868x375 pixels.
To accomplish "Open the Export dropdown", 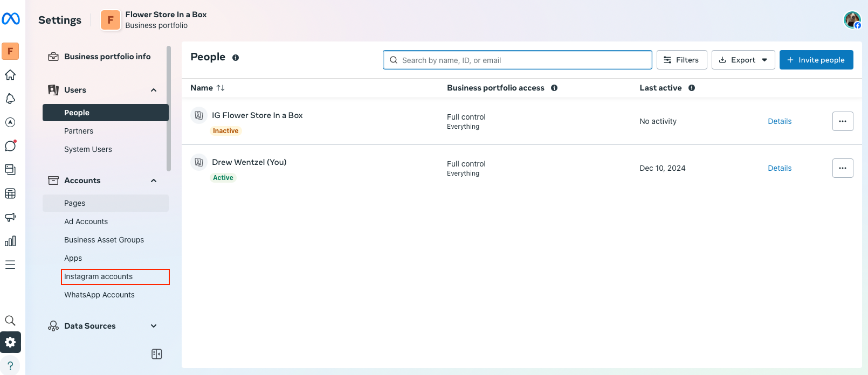I will tap(743, 60).
